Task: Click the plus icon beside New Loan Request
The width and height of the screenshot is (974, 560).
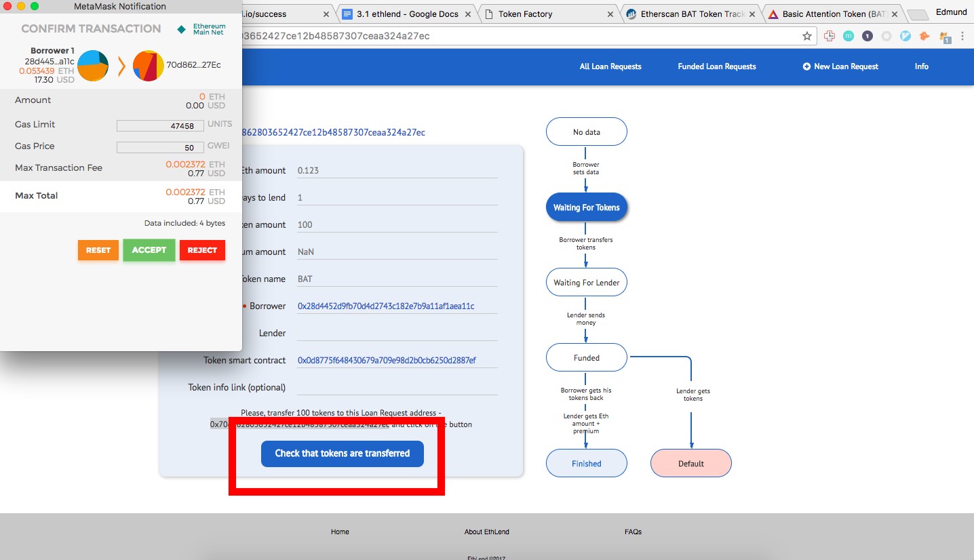Action: point(806,66)
